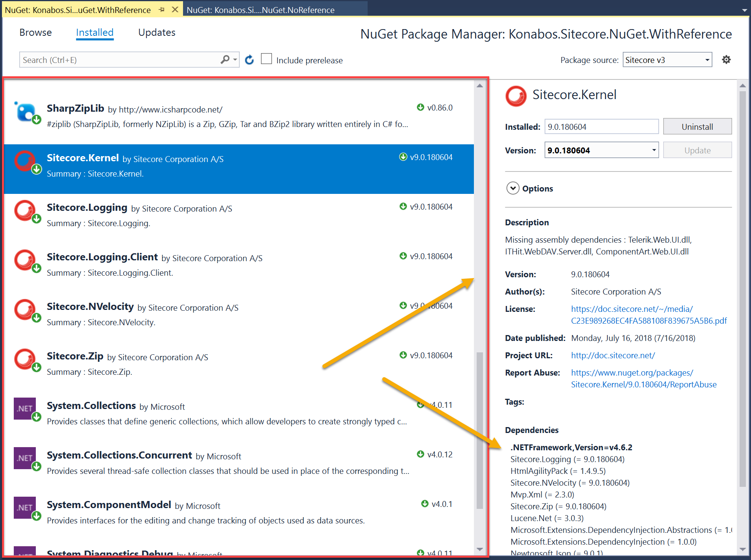
Task: Click the Sitecore.Zip package icon
Action: click(x=27, y=361)
